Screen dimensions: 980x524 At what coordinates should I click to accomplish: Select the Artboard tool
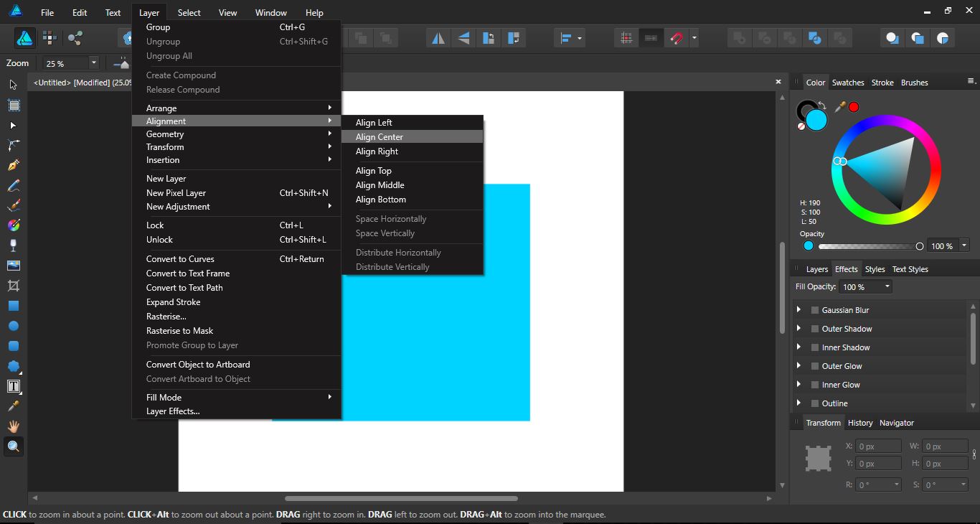click(14, 106)
